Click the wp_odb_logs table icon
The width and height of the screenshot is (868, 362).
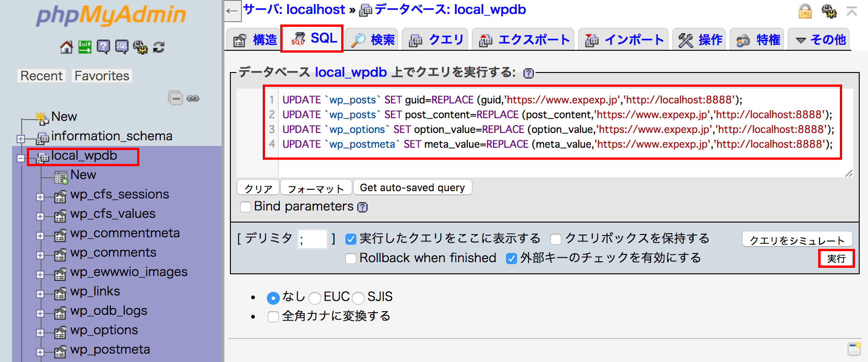pyautogui.click(x=60, y=314)
